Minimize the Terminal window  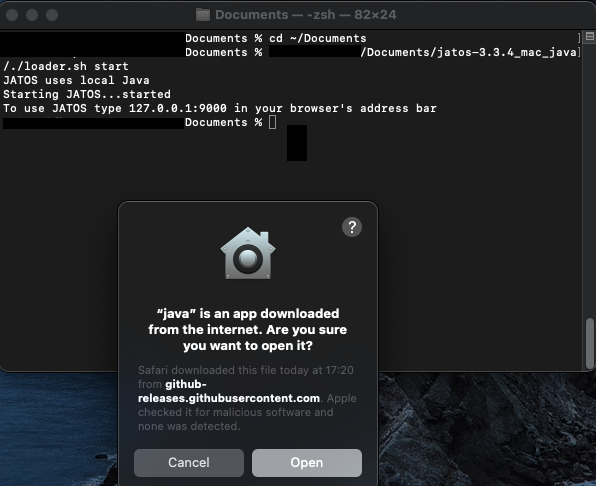[x=32, y=15]
